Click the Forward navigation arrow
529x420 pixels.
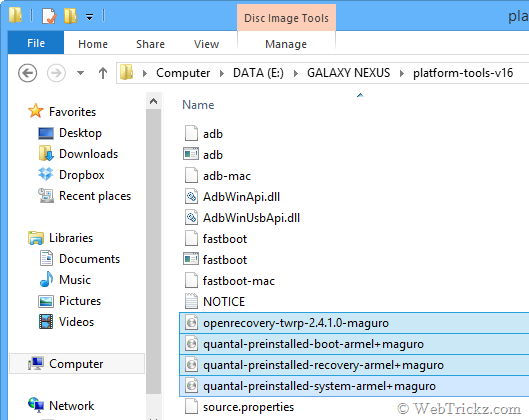[56, 73]
